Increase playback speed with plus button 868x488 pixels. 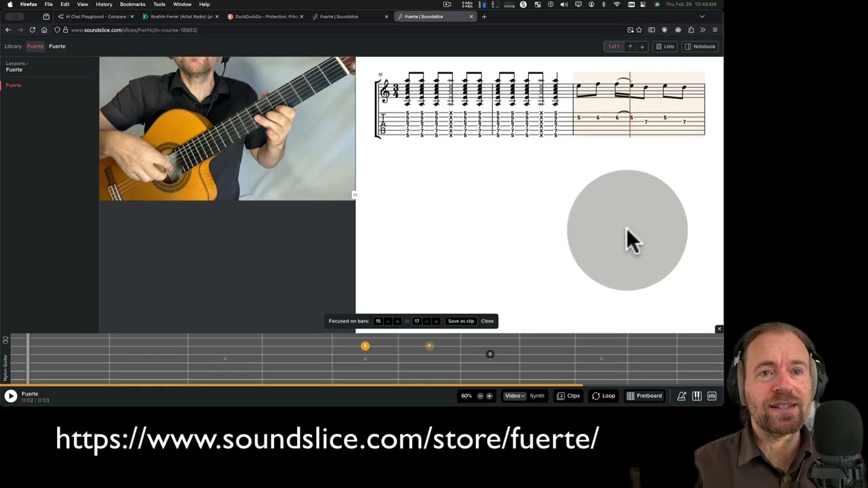(489, 396)
